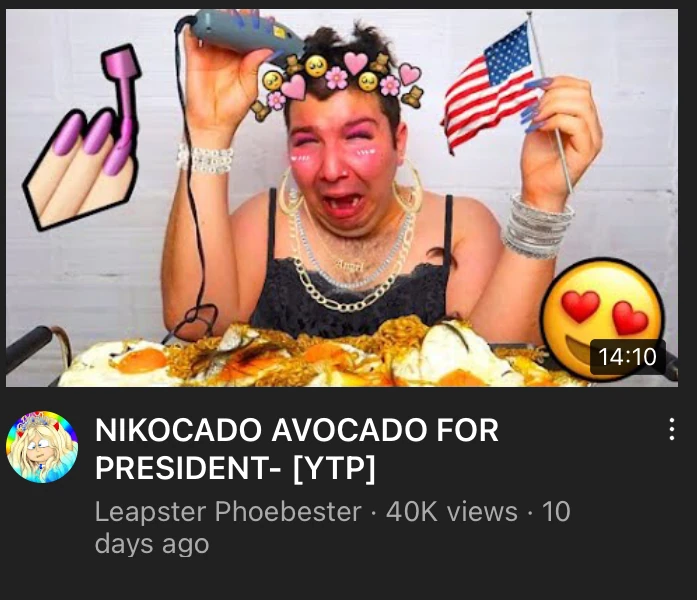Click the Leapster Phoebester channel avatar
The height and width of the screenshot is (600, 697).
click(x=42, y=447)
